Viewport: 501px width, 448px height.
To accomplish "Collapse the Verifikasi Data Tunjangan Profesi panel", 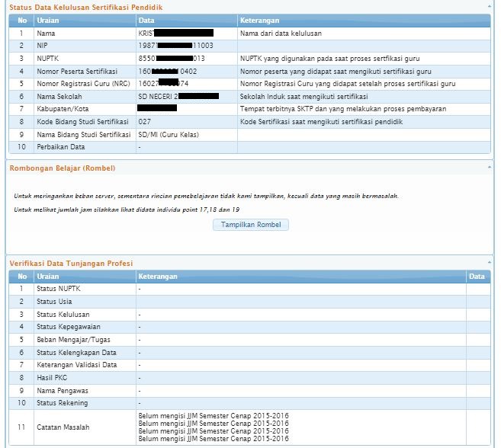I will point(489,262).
